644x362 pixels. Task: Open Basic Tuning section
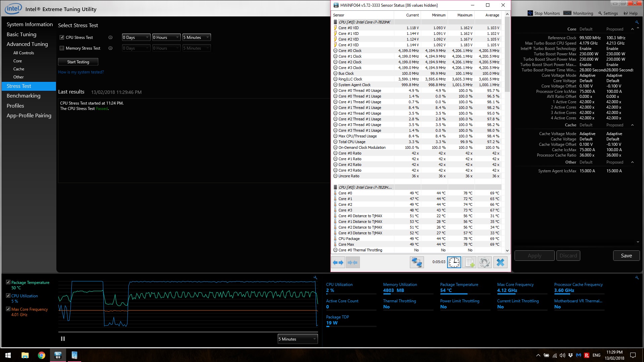click(21, 35)
